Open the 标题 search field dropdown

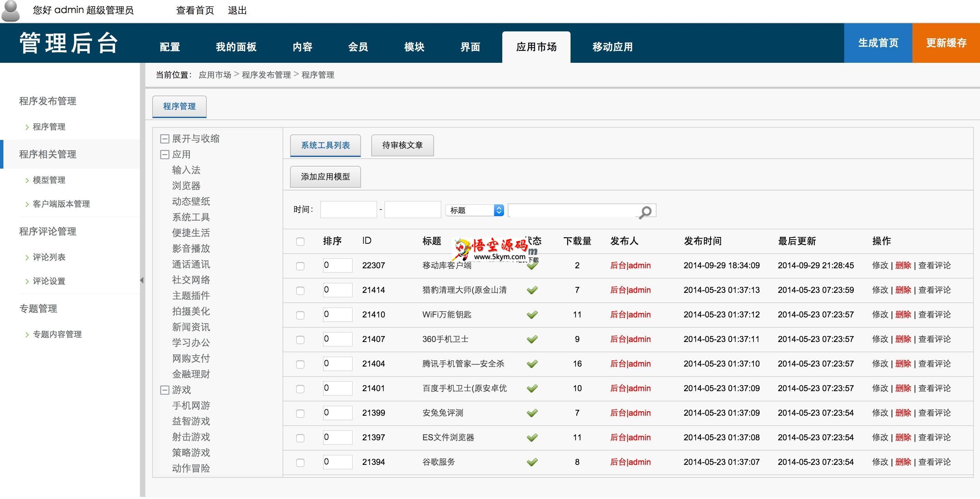(x=475, y=210)
